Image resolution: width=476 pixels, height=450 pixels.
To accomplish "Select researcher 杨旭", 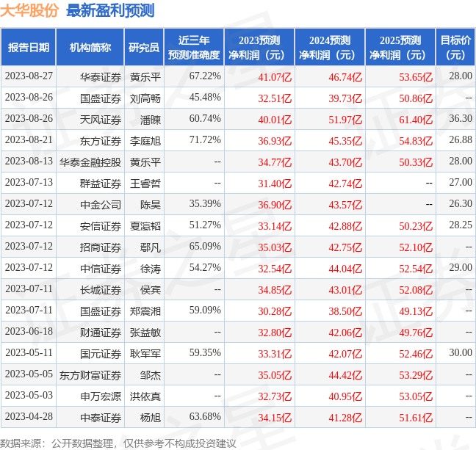I will 151,418.
